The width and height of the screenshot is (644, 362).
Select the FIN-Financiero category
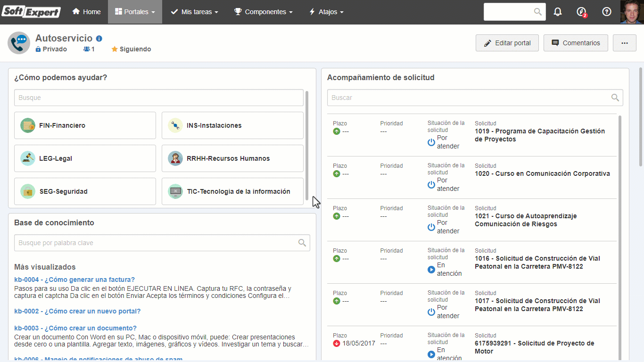pos(85,125)
